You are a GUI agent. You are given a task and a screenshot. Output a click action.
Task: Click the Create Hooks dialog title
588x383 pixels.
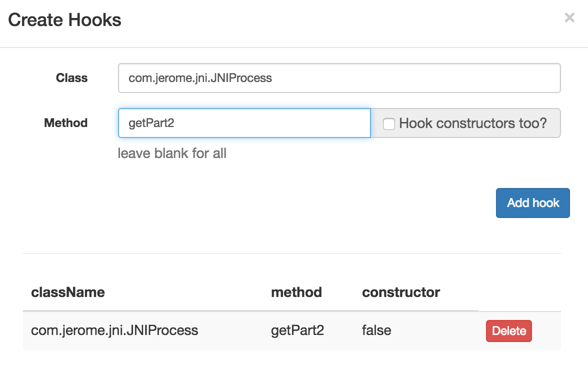pos(64,20)
